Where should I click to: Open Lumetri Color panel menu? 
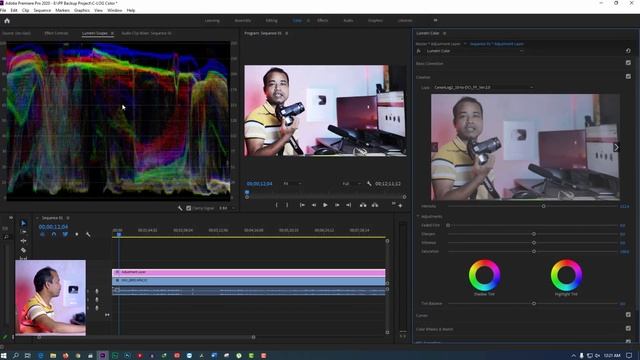tap(444, 33)
